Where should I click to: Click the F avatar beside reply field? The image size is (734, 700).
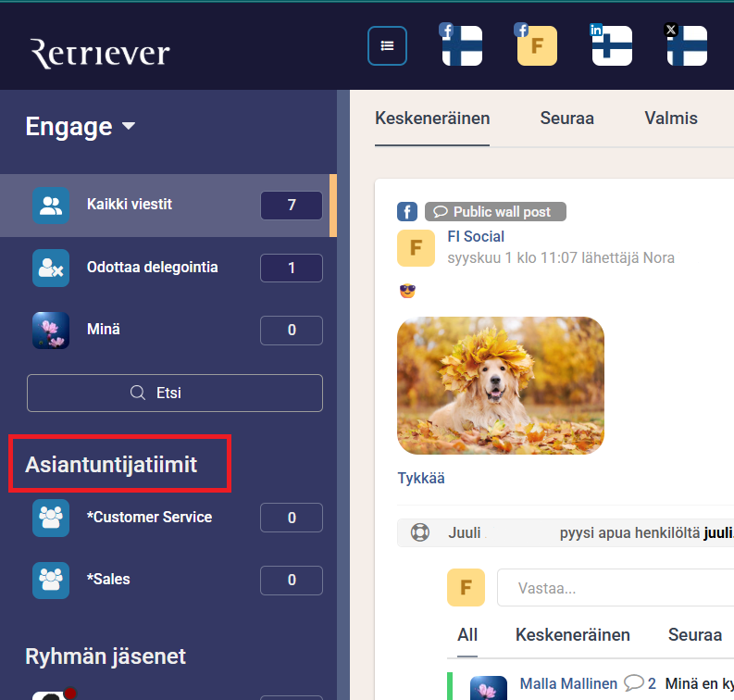(x=466, y=587)
